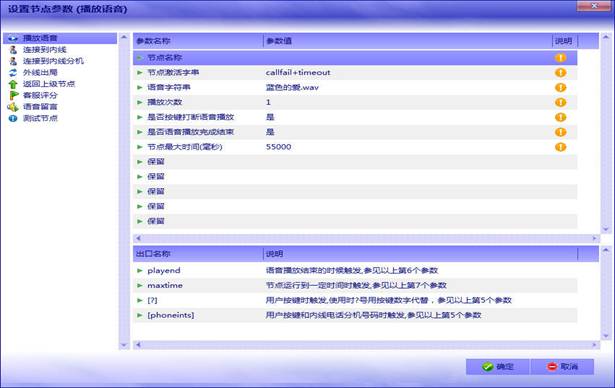Viewport: 615px width, 388px height.
Task: Click the info icon for 播放次数 row
Action: coord(560,102)
